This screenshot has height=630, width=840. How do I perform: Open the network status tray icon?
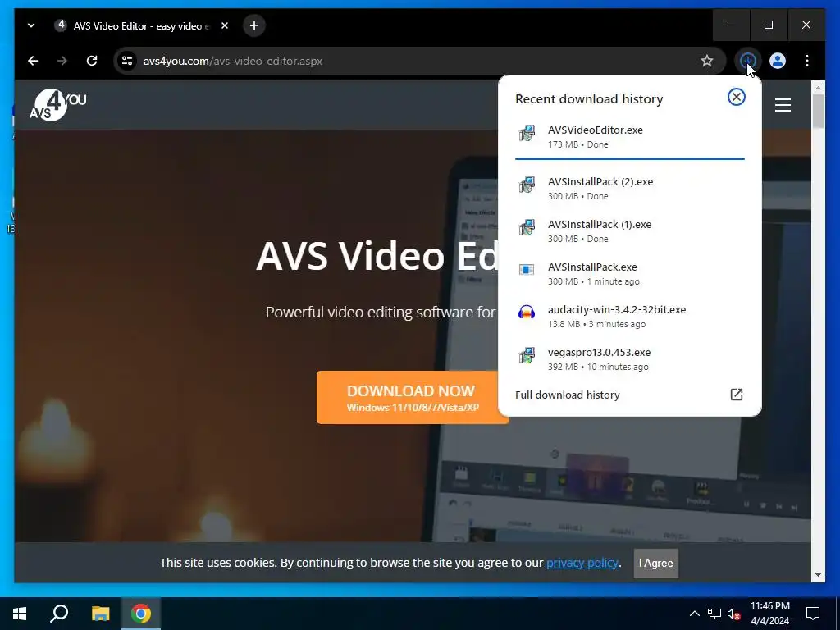714,614
